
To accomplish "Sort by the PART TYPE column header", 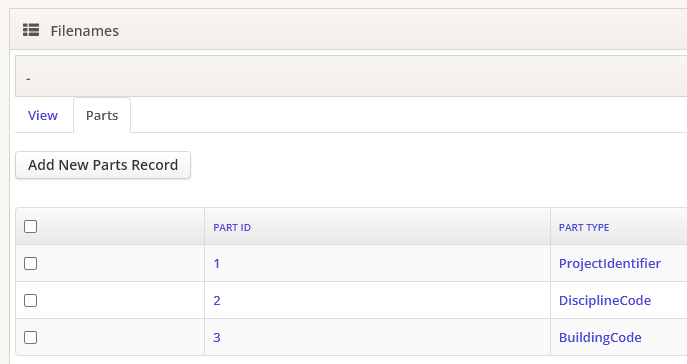I will coord(584,228).
